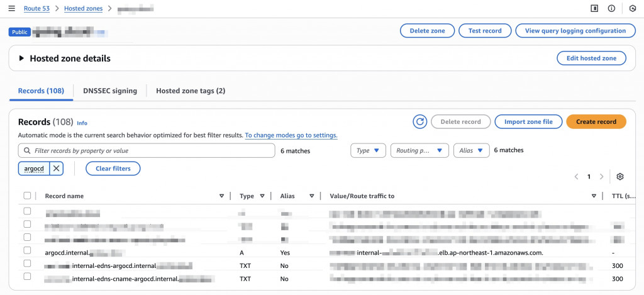Switch to DNSSEC signing tab
This screenshot has height=295, width=644.
(x=109, y=91)
